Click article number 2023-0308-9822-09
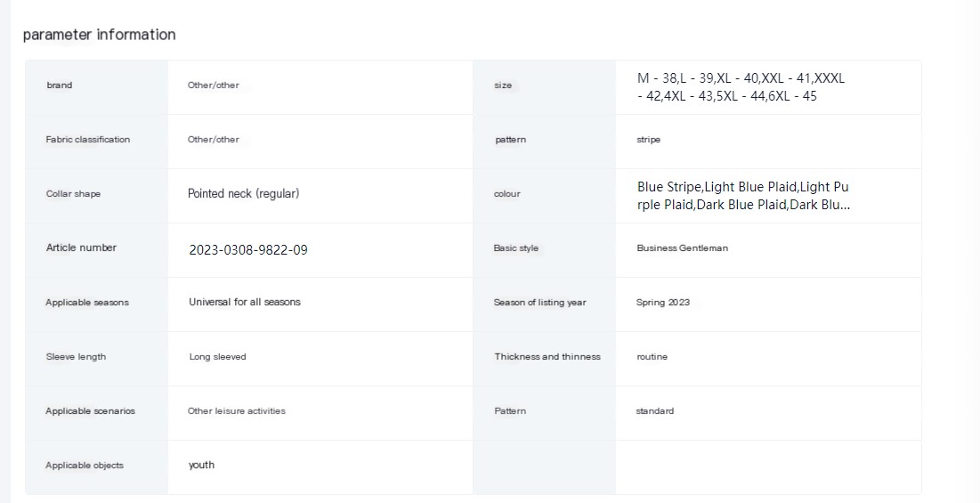The width and height of the screenshot is (980, 503). click(248, 250)
